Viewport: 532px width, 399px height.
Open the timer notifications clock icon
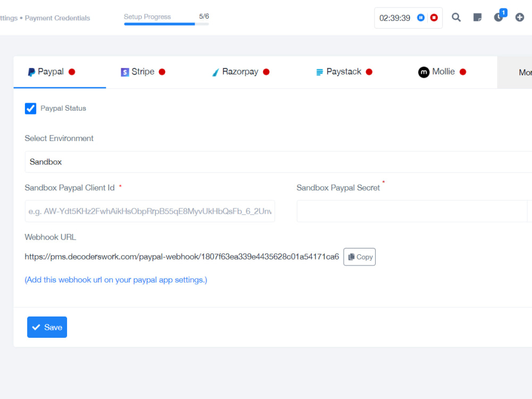point(498,18)
